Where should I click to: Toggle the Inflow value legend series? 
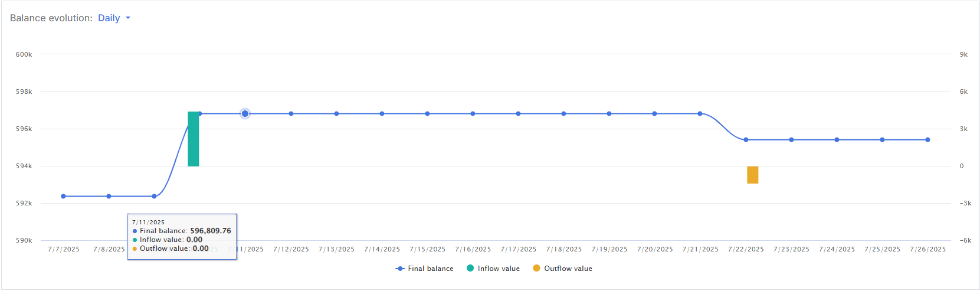[499, 269]
